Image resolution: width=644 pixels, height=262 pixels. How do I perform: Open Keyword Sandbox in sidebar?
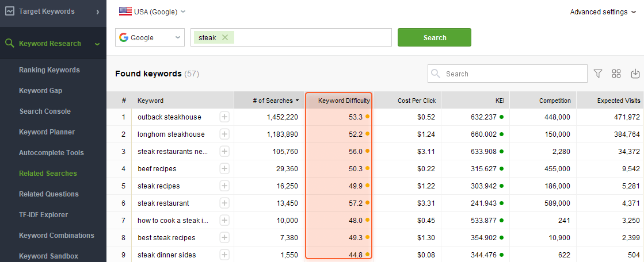[48, 256]
